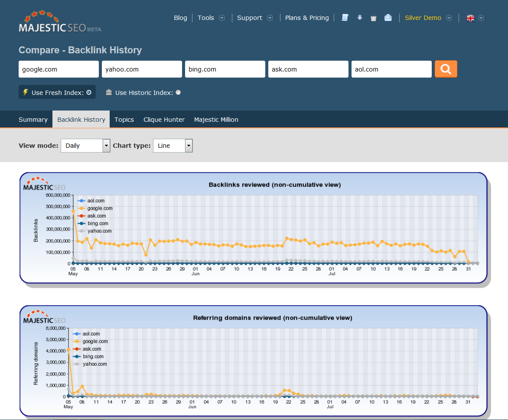Click the download arrow icon
This screenshot has height=420, width=508.
[x=360, y=18]
